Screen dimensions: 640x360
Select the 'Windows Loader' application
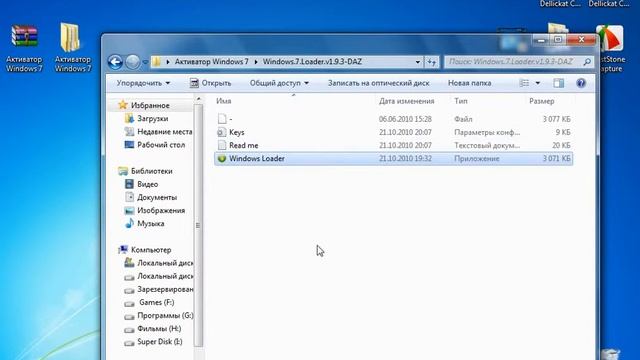coord(393,158)
